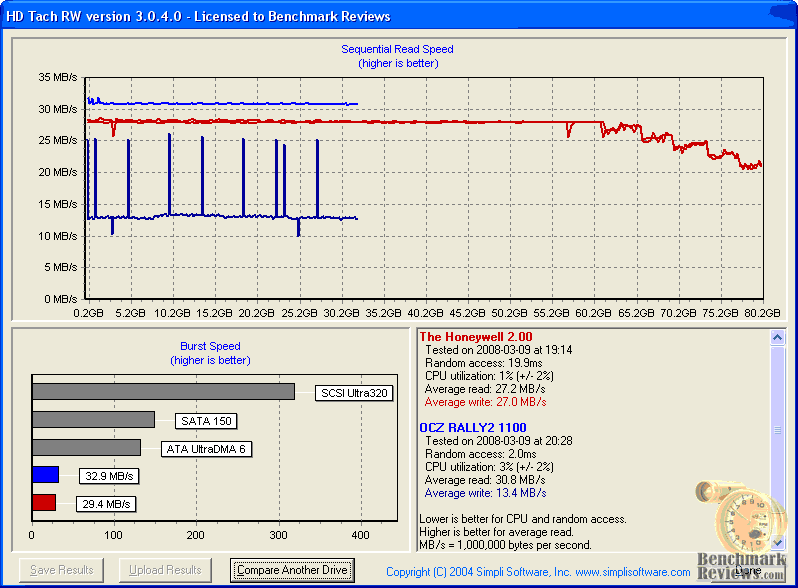Click 'Average read: 30.8 MB/s' text
This screenshot has width=798, height=588.
(x=485, y=480)
